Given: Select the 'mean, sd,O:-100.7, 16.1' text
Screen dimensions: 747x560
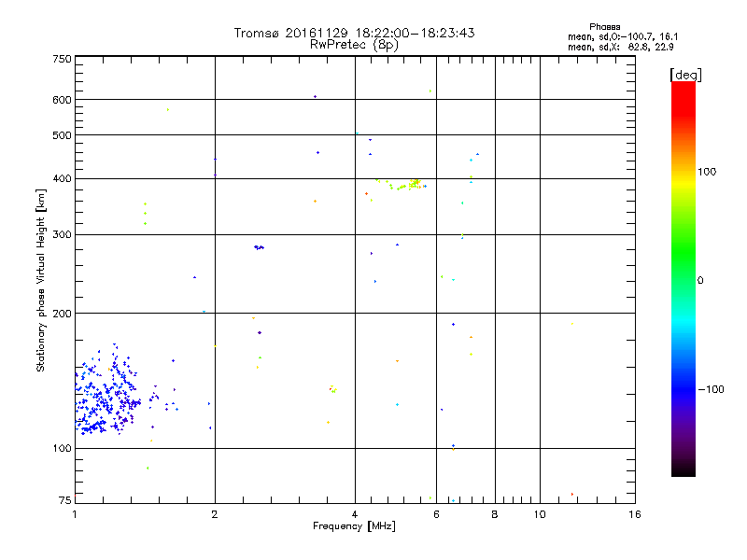Looking at the screenshot, I should click(x=623, y=36).
